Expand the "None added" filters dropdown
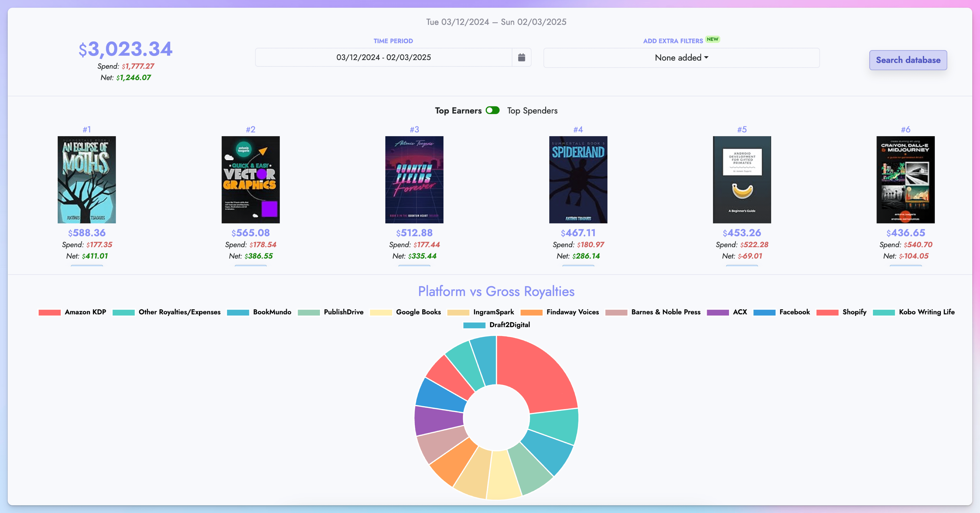The image size is (980, 513). click(x=681, y=58)
